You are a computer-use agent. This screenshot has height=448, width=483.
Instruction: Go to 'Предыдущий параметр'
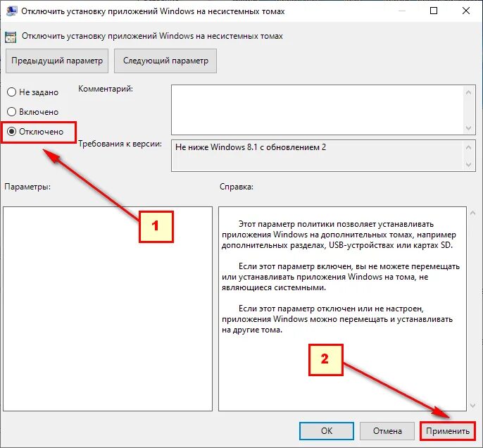(x=57, y=61)
